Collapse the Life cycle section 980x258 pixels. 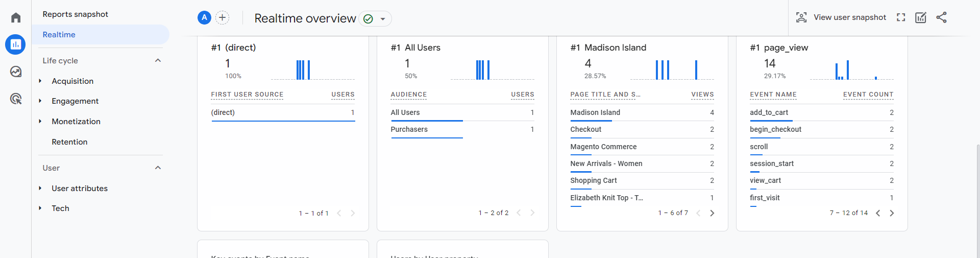pos(158,60)
